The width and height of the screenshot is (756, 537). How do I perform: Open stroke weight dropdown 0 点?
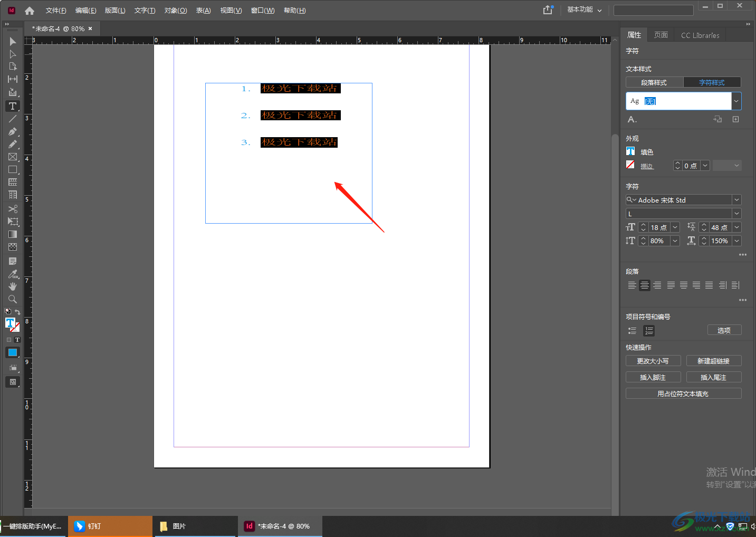pyautogui.click(x=705, y=166)
